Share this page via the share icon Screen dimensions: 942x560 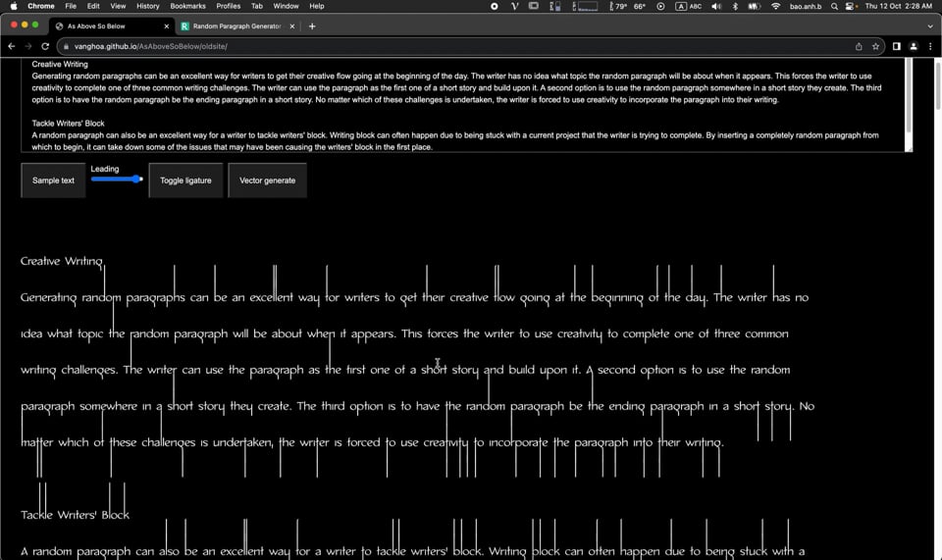[x=859, y=46]
